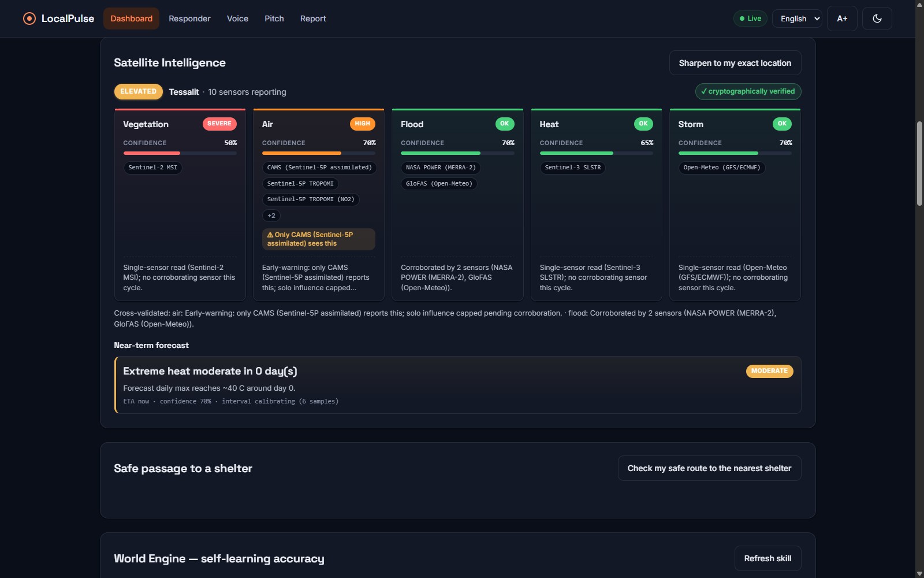924x578 pixels.
Task: Click the Safe passage to a shelter heading
Action: point(183,469)
